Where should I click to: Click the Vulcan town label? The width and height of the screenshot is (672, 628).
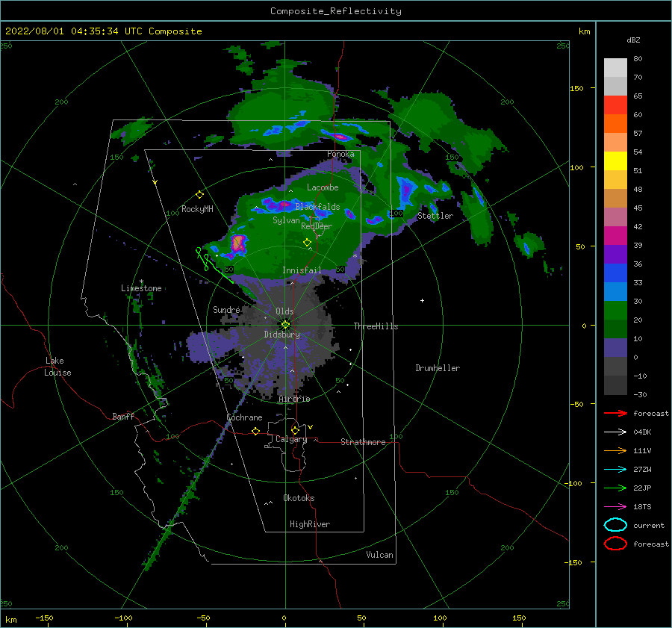(x=379, y=555)
